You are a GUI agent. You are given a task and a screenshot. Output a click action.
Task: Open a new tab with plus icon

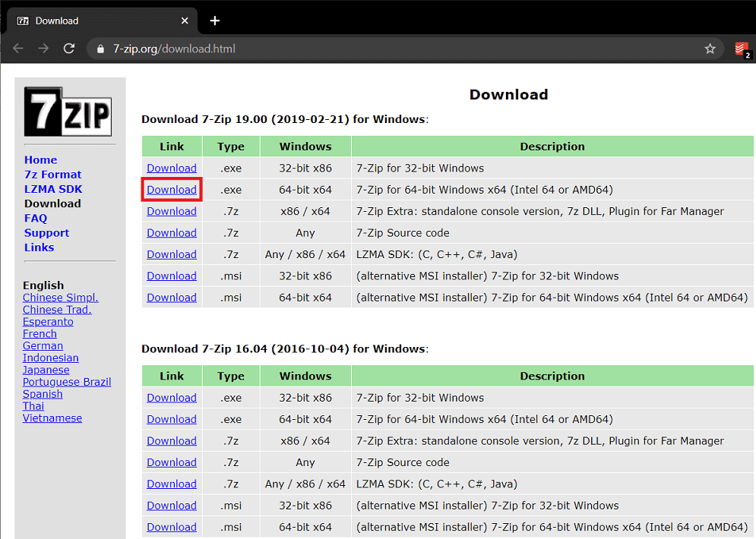point(214,20)
